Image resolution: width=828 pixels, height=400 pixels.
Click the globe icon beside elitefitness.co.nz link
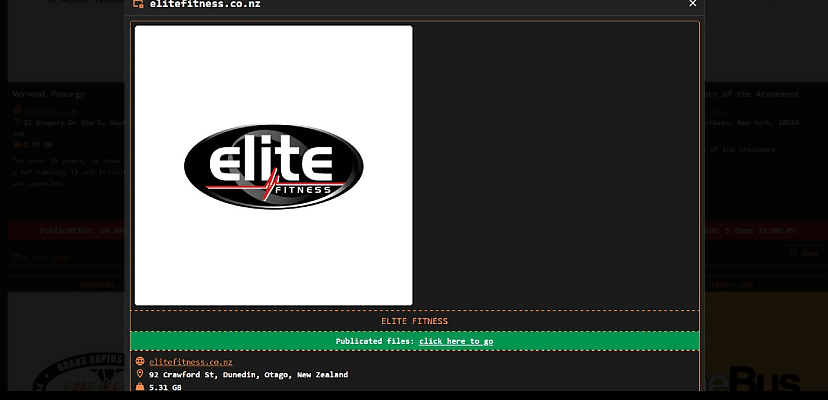point(140,361)
